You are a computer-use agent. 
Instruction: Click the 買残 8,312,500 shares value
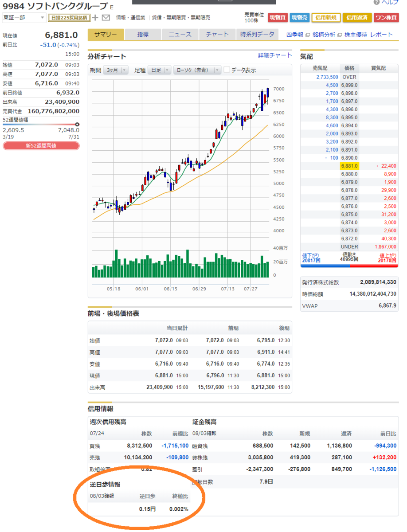[x=140, y=446]
